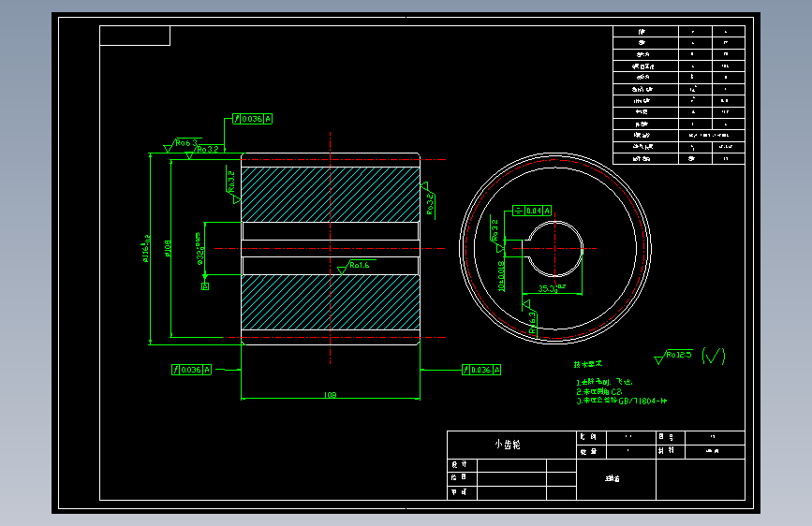The height and width of the screenshot is (526, 812).
Task: Select the 0.036 A tolerance frame at bottom right
Action: pos(481,370)
